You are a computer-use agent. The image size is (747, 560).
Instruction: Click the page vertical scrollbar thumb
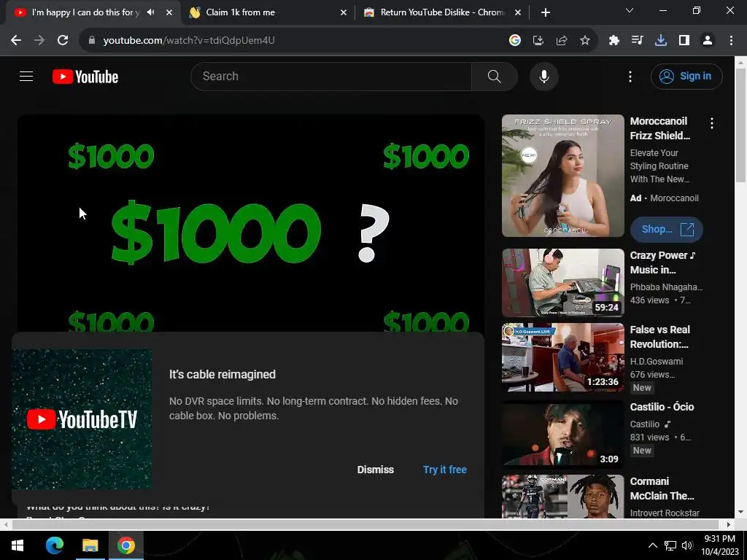tap(740, 125)
